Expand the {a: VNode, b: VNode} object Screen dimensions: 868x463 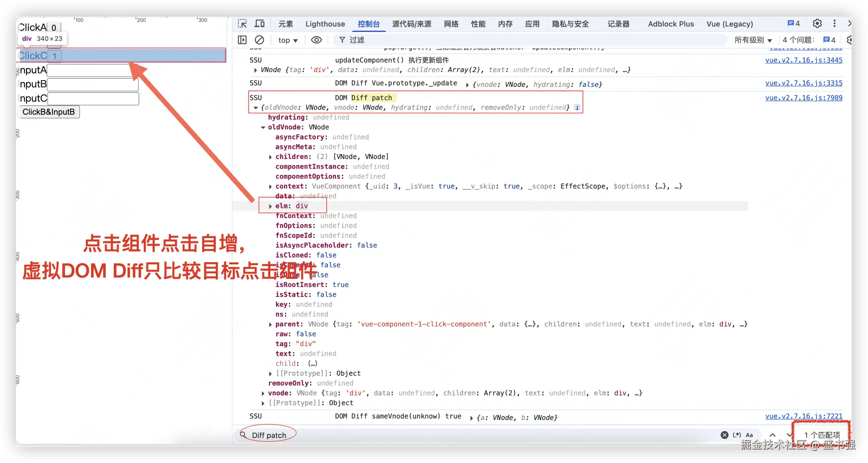(x=472, y=418)
